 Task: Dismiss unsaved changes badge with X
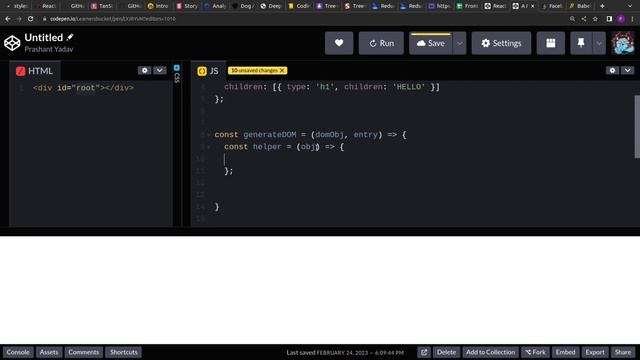pyautogui.click(x=282, y=71)
